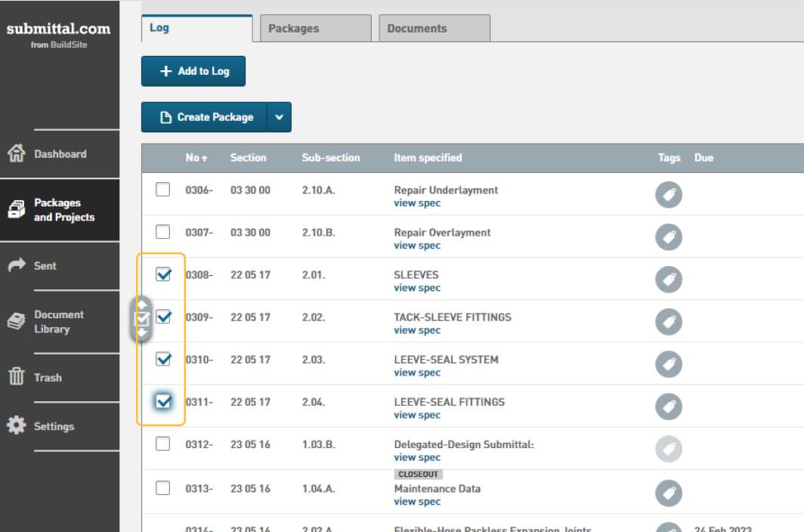
Task: Click the Section column header to sort
Action: [x=248, y=158]
